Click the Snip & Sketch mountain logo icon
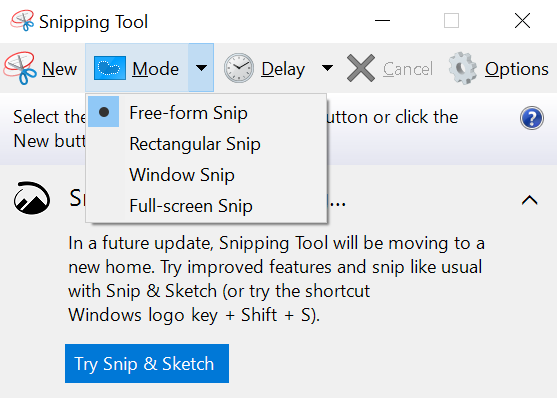Image resolution: width=557 pixels, height=398 pixels. click(x=32, y=198)
